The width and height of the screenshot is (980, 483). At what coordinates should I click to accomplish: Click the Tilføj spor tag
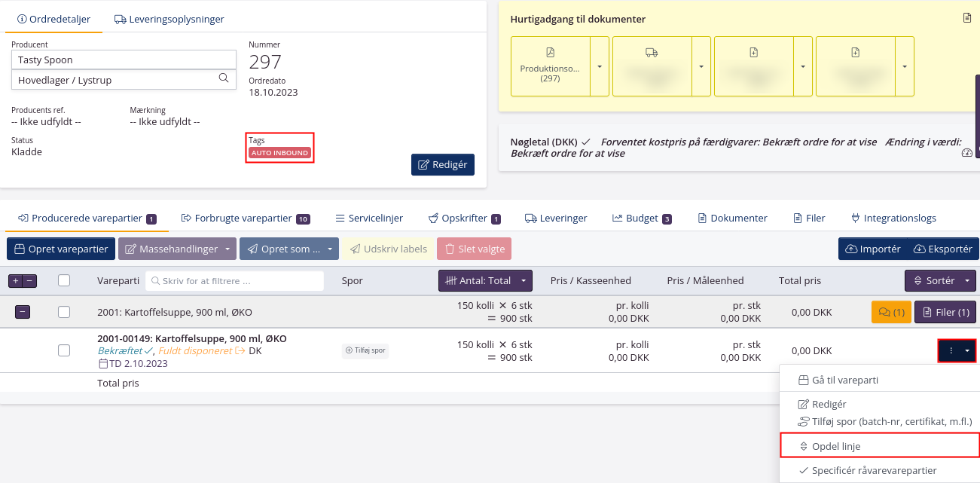[365, 350]
